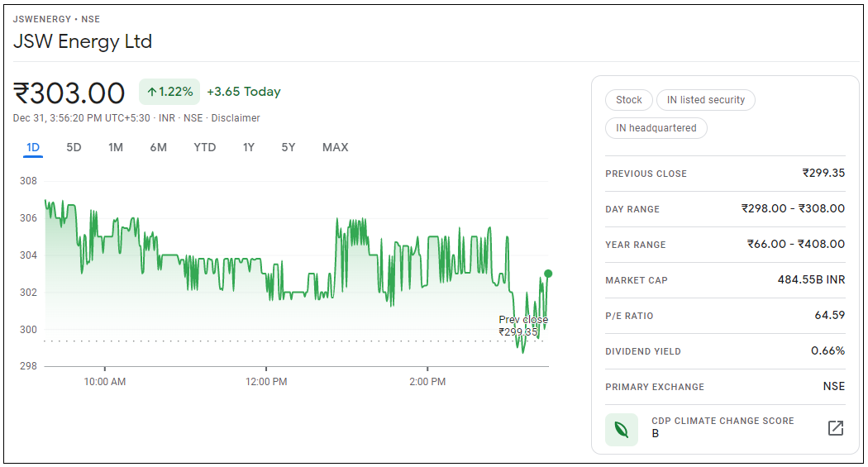The image size is (868, 467).
Task: Click the 2:00 PM axis label
Action: coord(427,382)
